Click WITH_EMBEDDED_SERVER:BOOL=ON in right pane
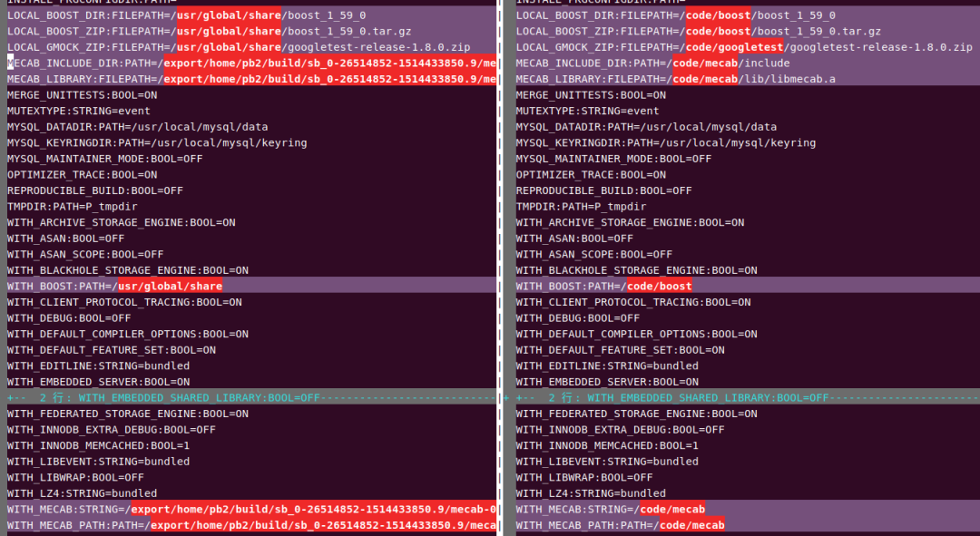The image size is (980, 536). click(x=607, y=382)
